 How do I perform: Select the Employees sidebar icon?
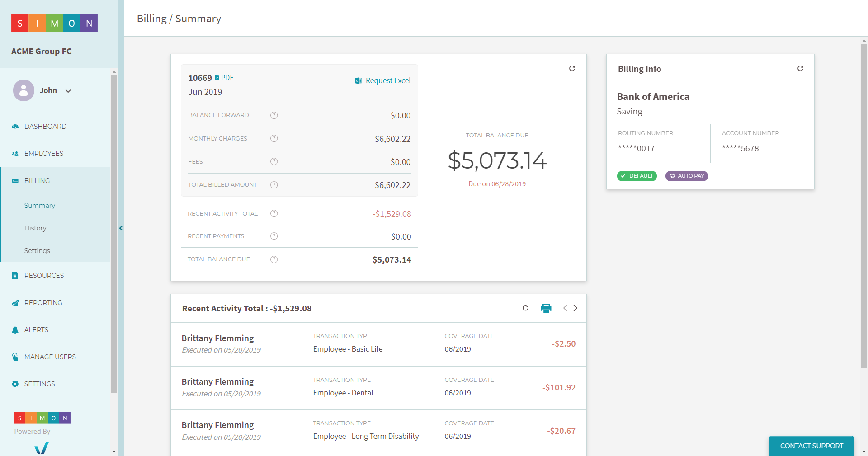(15, 153)
